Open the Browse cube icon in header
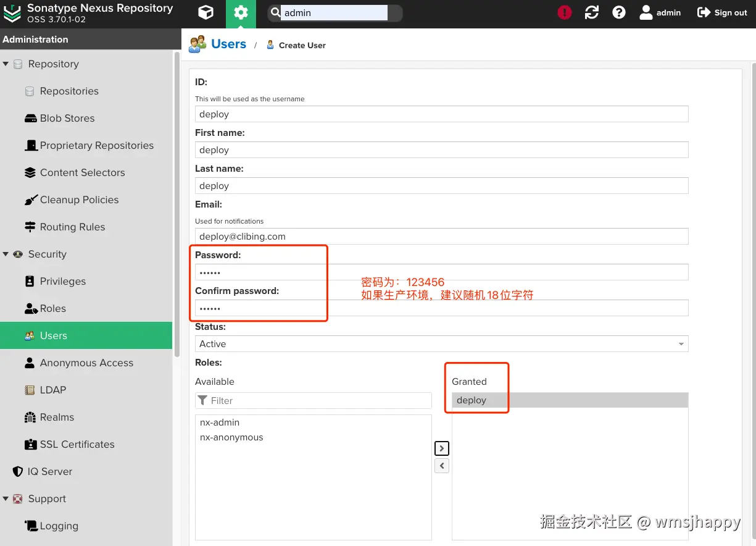 (206, 13)
